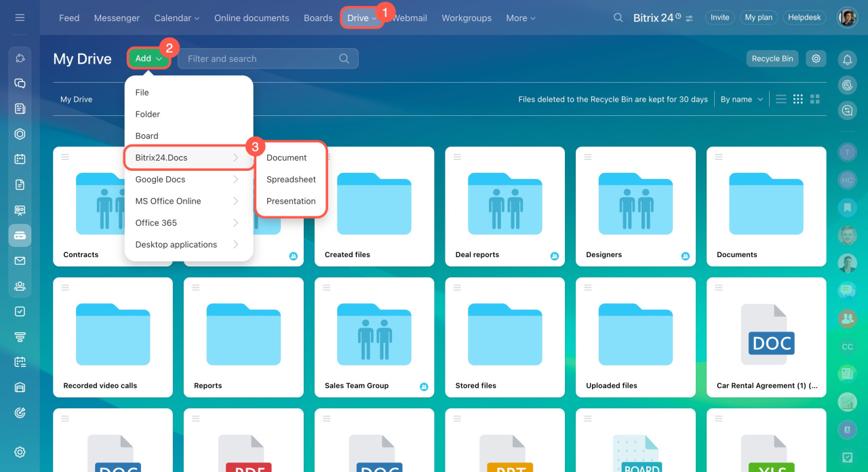The image size is (868, 472).
Task: Open the store icon in left sidebar
Action: (x=20, y=388)
